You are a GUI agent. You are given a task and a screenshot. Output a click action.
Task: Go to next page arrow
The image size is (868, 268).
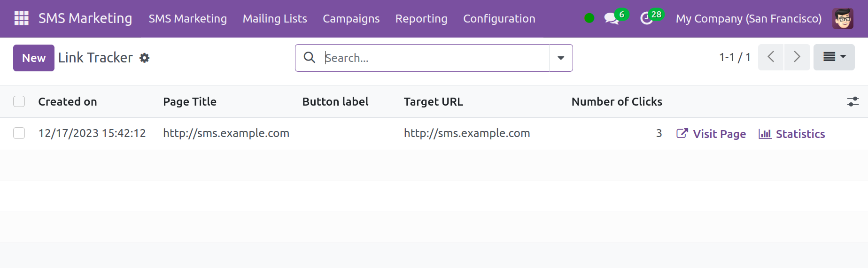(797, 57)
